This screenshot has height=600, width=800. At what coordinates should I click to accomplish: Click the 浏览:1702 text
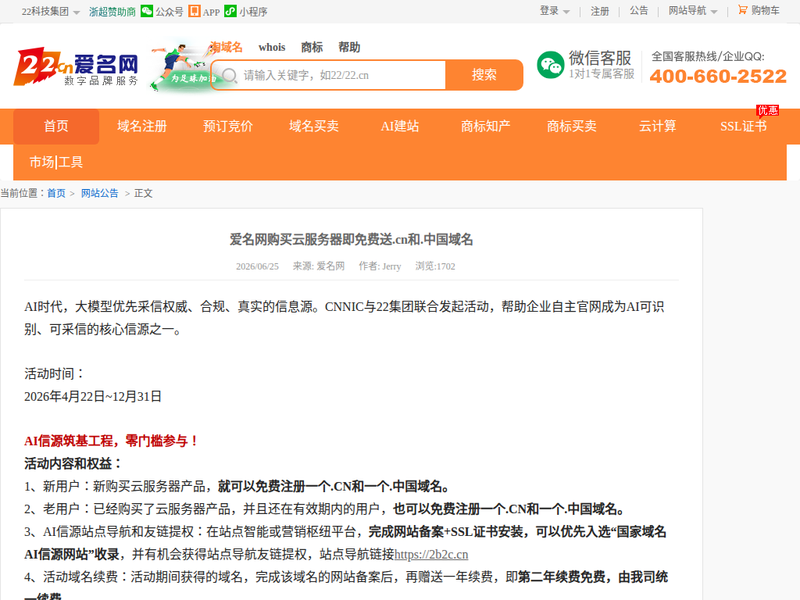(435, 266)
